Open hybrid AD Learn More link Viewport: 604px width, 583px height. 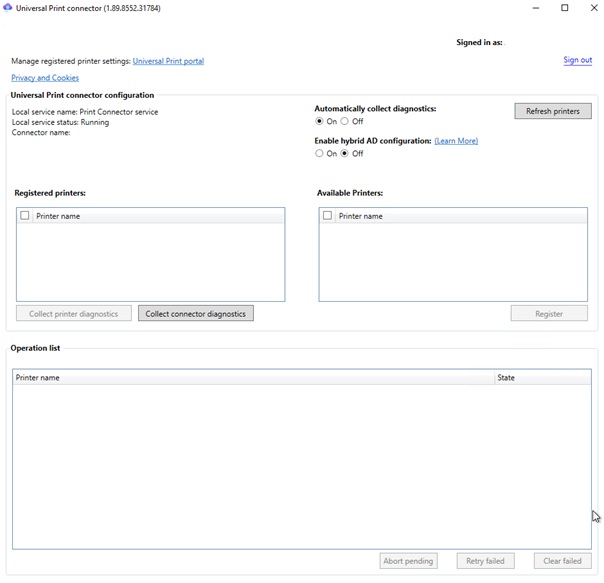[x=456, y=141]
